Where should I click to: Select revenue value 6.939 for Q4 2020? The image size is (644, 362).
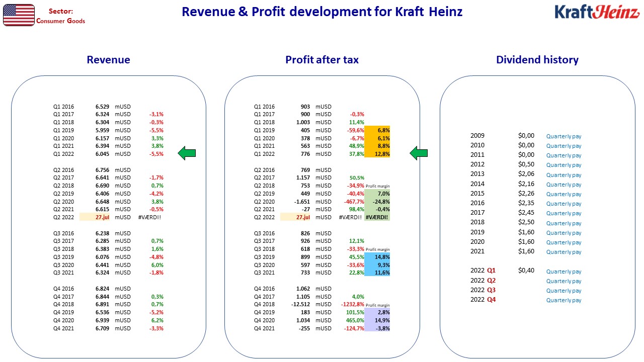(102, 320)
